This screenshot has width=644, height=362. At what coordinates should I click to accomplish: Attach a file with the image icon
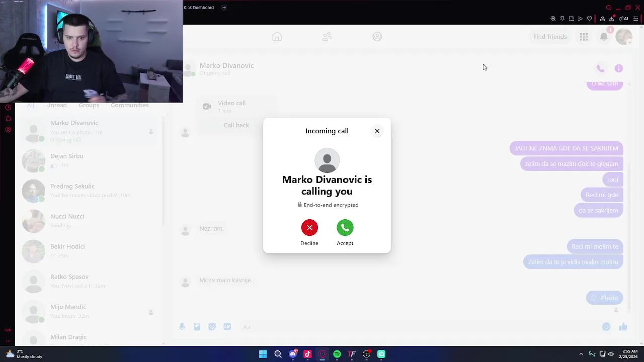coord(197,327)
